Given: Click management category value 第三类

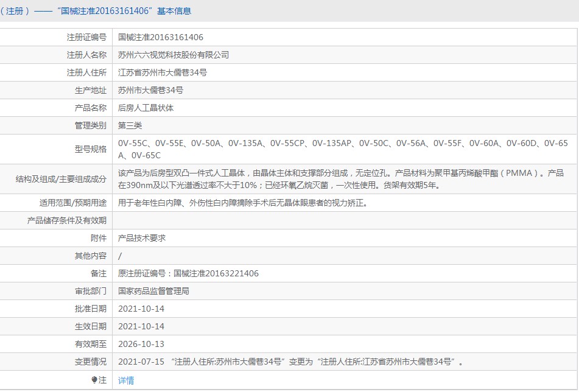Looking at the screenshot, I should coord(130,125).
